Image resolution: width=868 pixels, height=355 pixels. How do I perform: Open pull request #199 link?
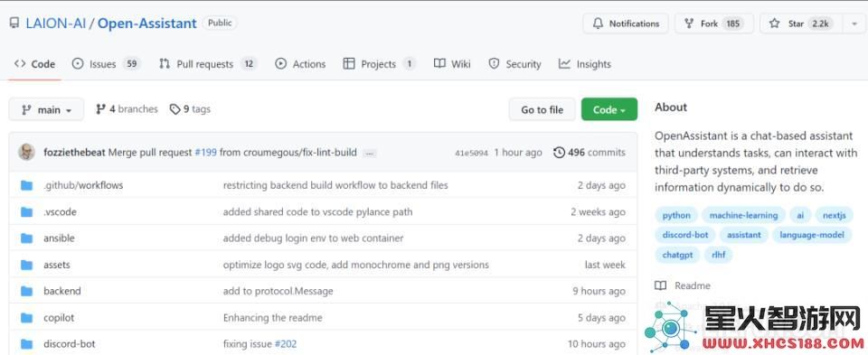click(x=205, y=152)
